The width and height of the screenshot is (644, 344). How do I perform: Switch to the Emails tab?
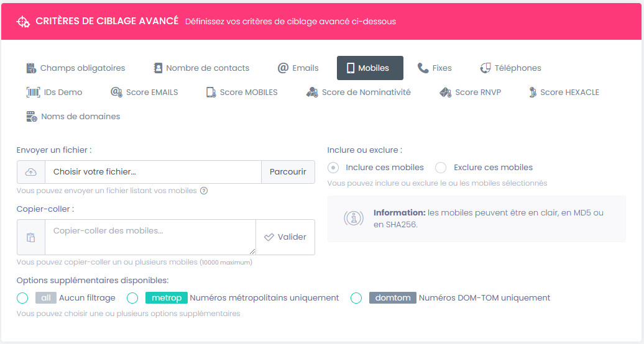pyautogui.click(x=298, y=68)
